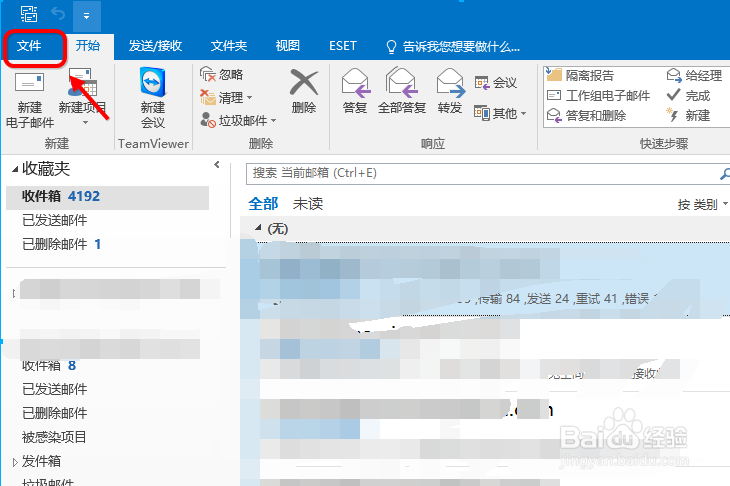Select the 给经理 quick step
This screenshot has width=730, height=486.
[694, 75]
